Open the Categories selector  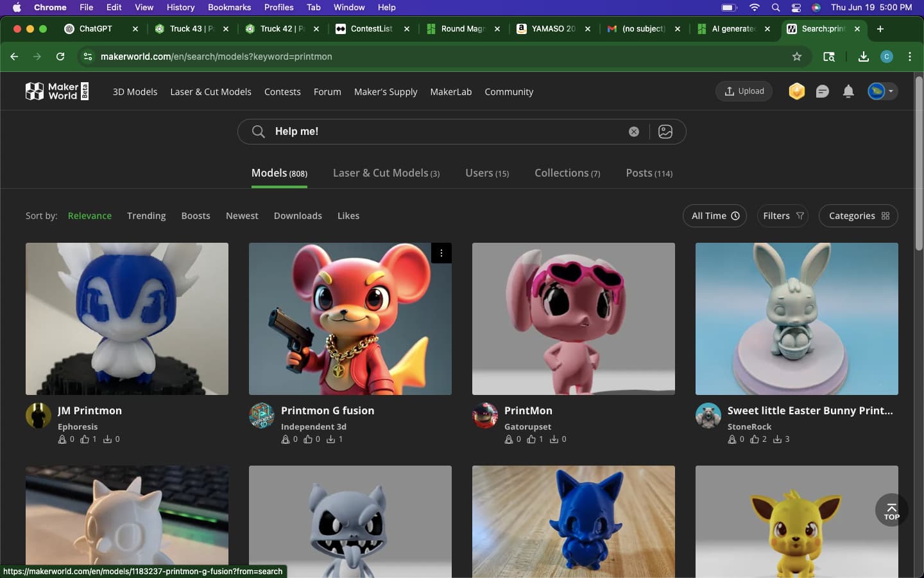pos(859,216)
